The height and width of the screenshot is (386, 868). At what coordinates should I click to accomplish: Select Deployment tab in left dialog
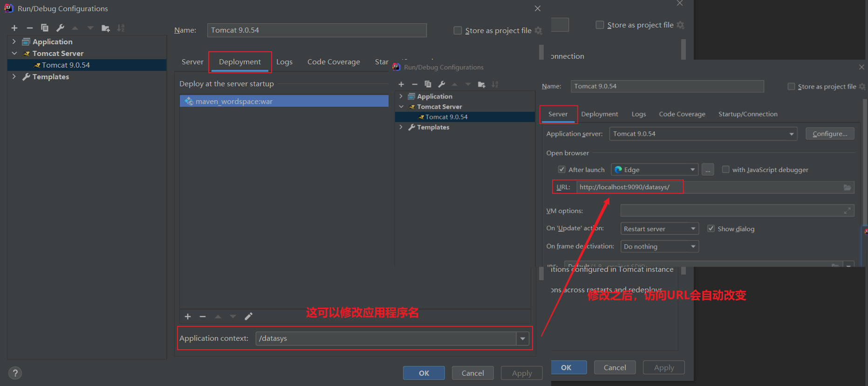(x=240, y=62)
